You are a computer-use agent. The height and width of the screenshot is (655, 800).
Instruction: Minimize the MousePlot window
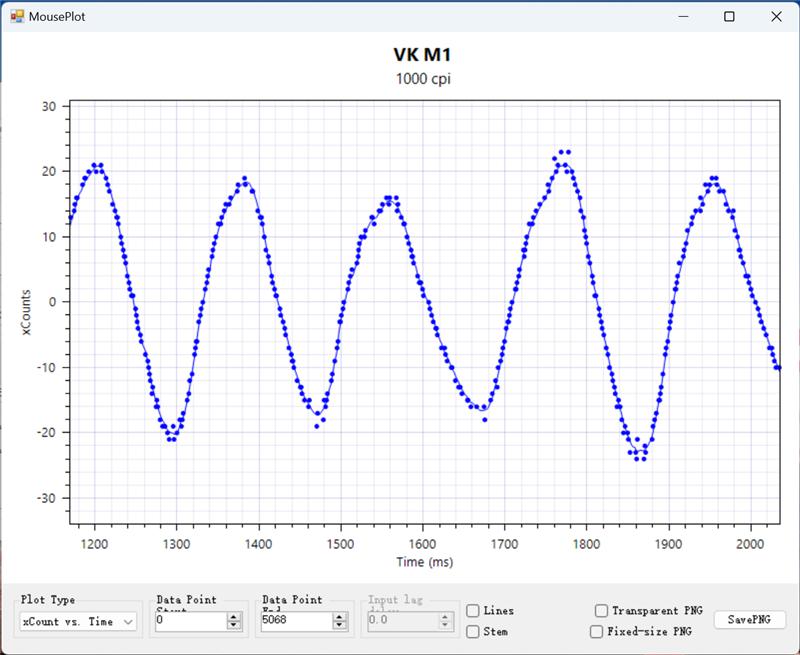(x=684, y=16)
